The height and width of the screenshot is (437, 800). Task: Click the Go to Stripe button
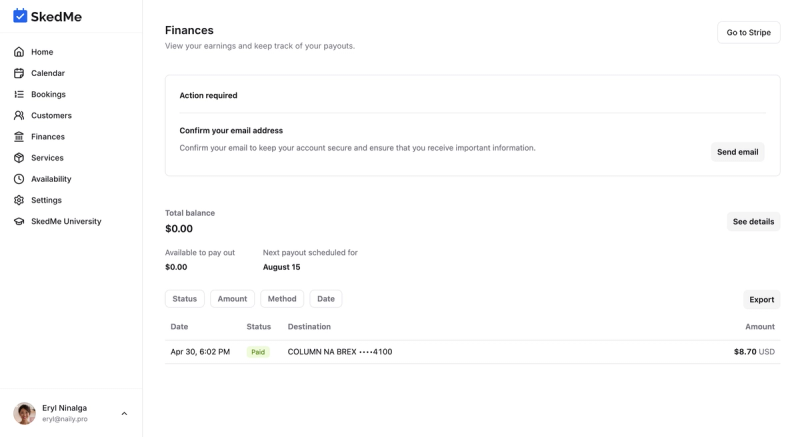coord(748,32)
